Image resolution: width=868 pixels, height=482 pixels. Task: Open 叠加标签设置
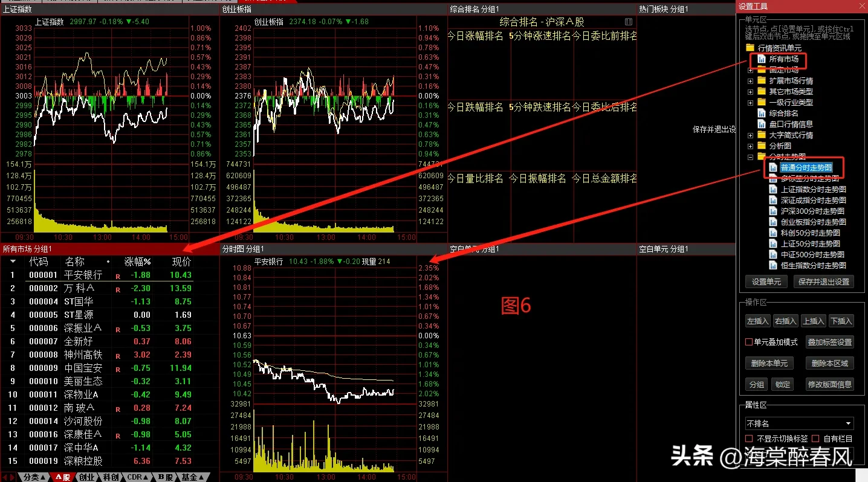click(x=829, y=342)
